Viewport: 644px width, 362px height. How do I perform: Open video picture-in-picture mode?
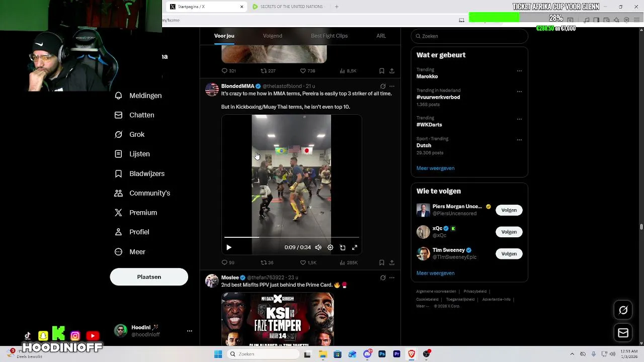click(x=343, y=247)
